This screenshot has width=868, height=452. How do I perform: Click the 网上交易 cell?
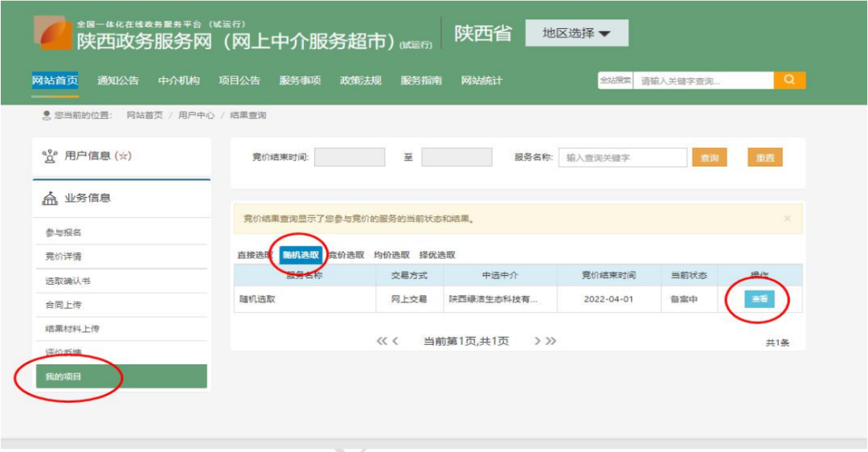click(x=410, y=299)
